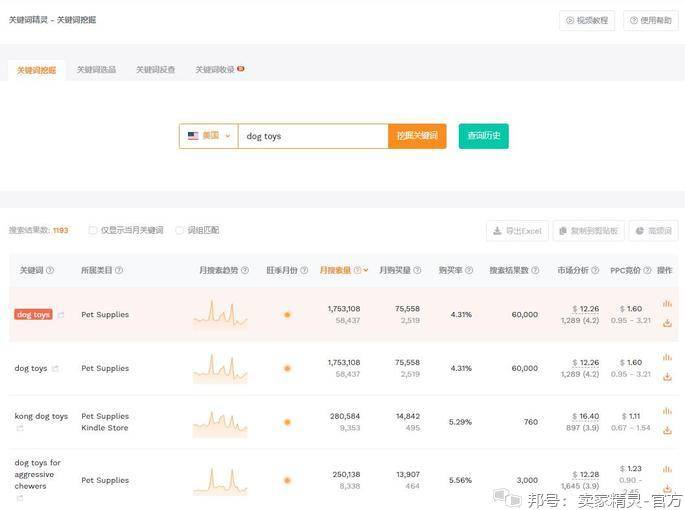
Task: Click dog toys for aggressive chewers keyword
Action: pyautogui.click(x=38, y=474)
